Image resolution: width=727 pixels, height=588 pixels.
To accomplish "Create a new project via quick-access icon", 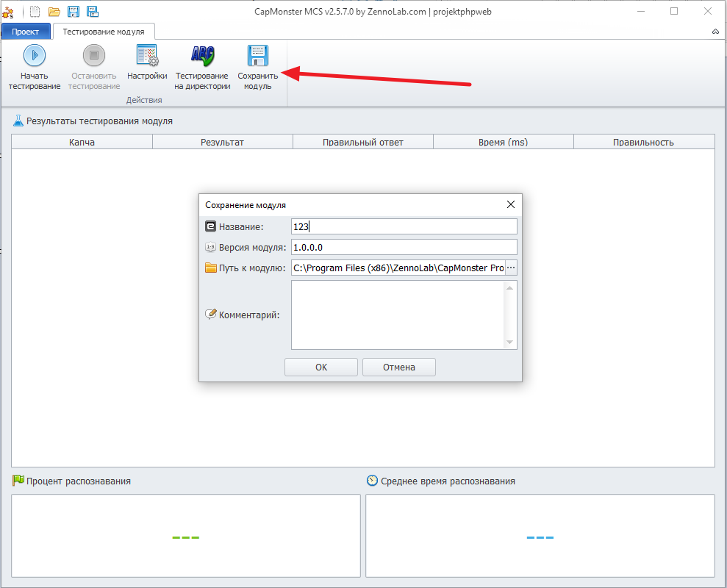I will [x=35, y=12].
